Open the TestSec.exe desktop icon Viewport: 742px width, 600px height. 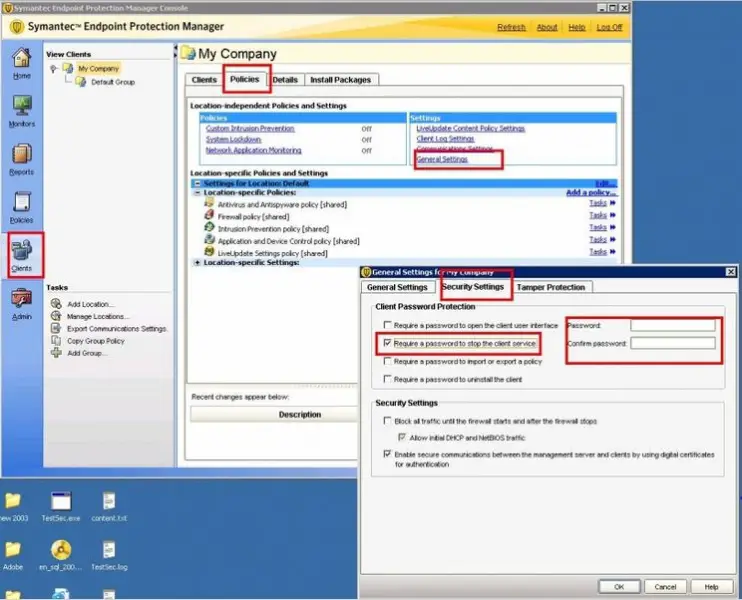[61, 502]
